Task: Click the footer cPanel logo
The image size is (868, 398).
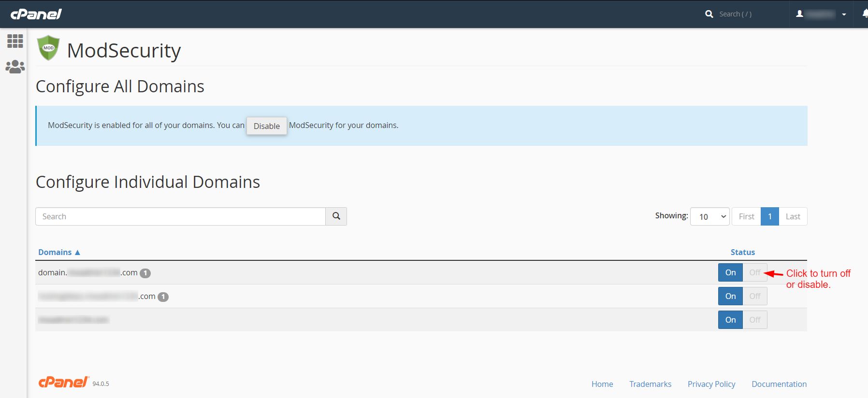Action: [x=64, y=382]
